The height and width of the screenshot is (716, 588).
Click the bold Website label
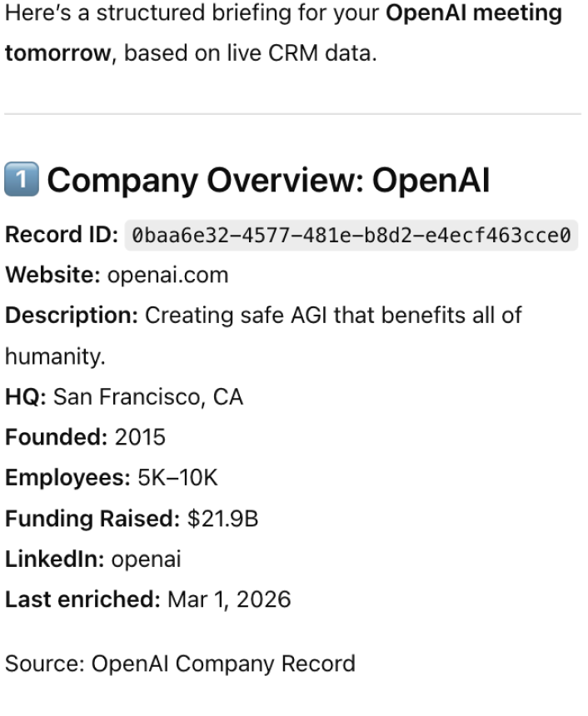[53, 276]
